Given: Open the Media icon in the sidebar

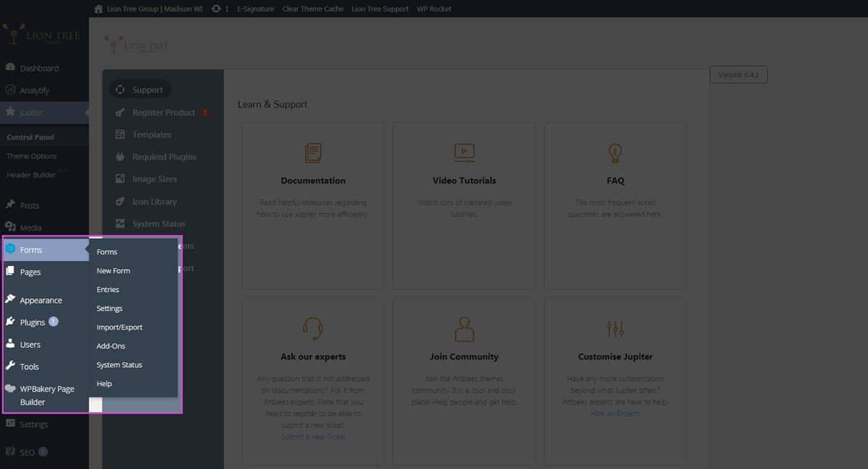Looking at the screenshot, I should tap(10, 227).
